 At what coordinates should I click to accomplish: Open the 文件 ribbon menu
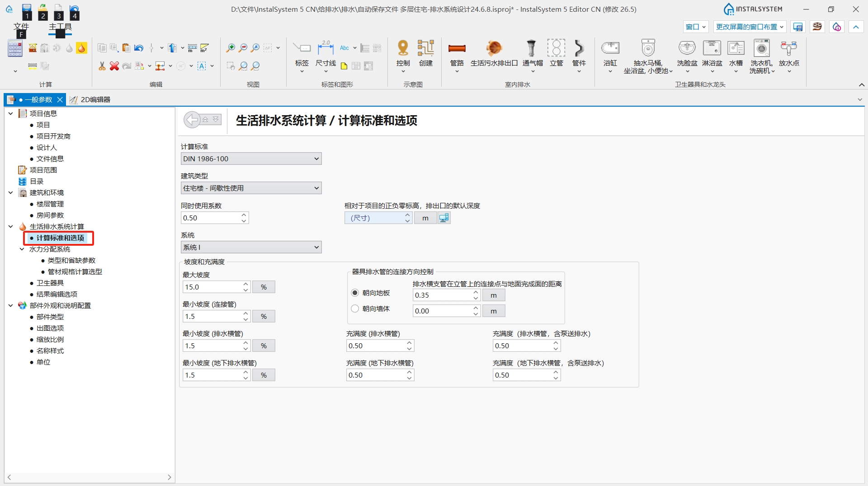(x=21, y=27)
